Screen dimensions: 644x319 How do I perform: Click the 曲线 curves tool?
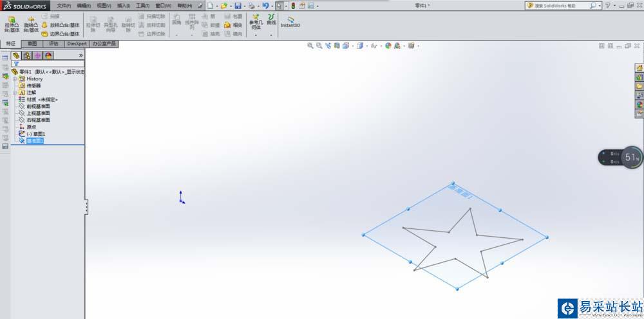pos(272,19)
